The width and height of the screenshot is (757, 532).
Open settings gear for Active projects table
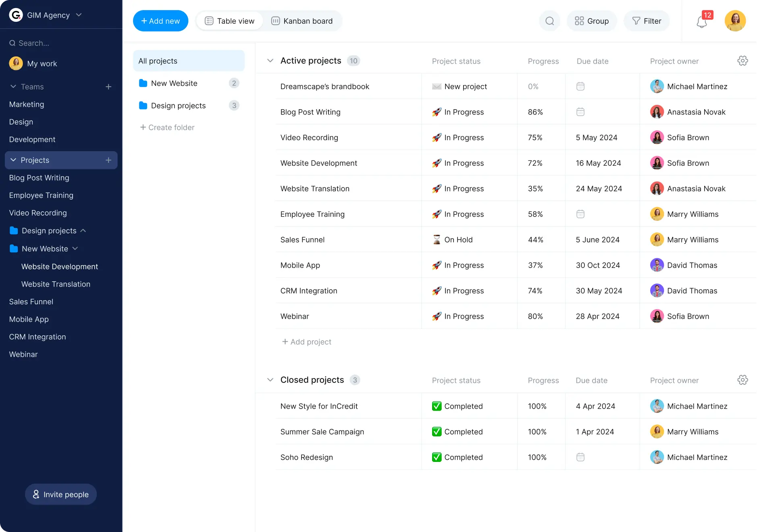(x=742, y=60)
